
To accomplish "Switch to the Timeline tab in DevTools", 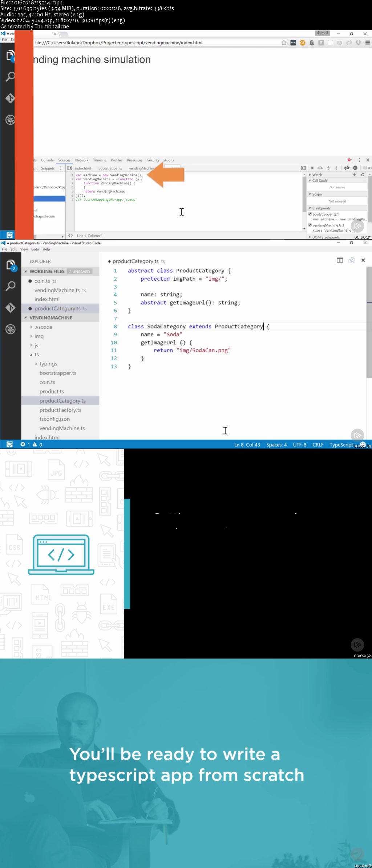I will click(100, 160).
